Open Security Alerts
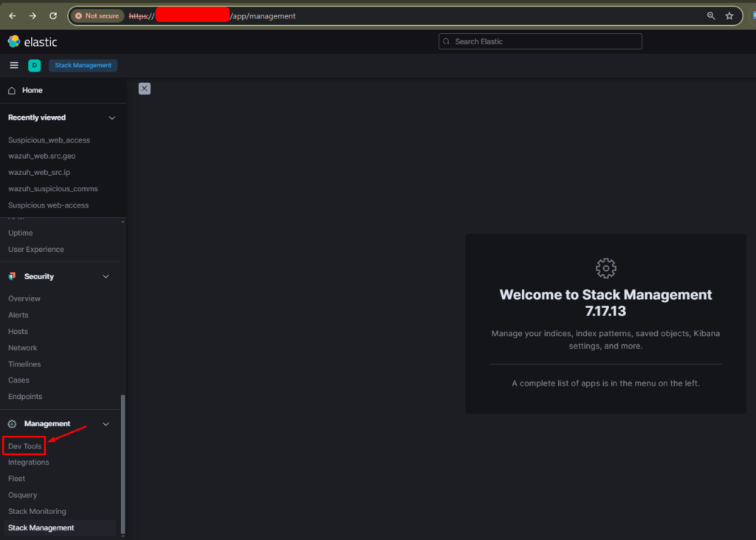Viewport: 756px width, 540px height. [x=18, y=315]
